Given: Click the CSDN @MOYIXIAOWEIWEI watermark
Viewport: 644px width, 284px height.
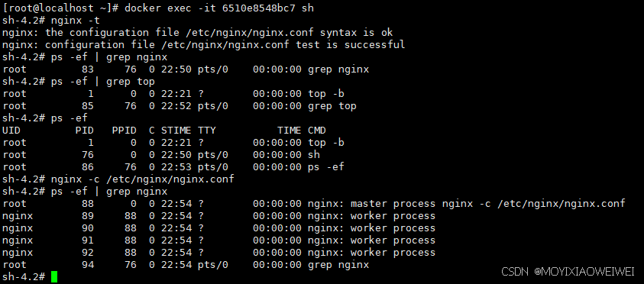Looking at the screenshot, I should click(568, 272).
